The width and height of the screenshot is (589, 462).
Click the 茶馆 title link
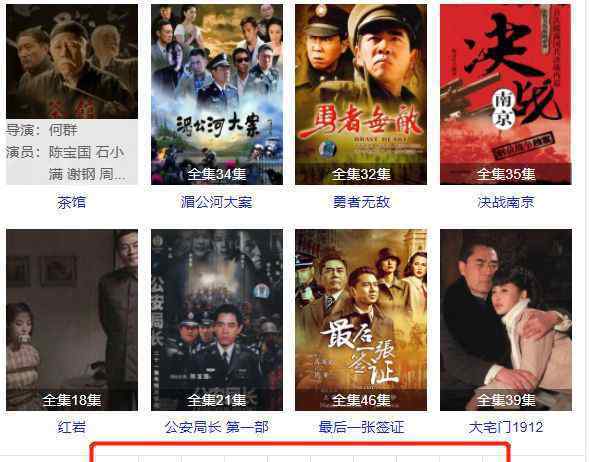coord(72,202)
